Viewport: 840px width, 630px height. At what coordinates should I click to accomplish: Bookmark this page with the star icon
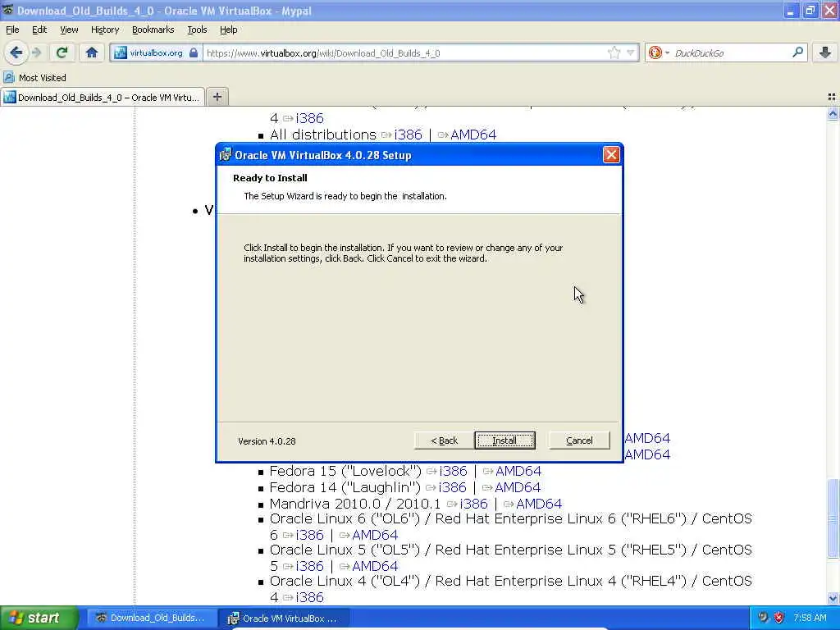614,52
